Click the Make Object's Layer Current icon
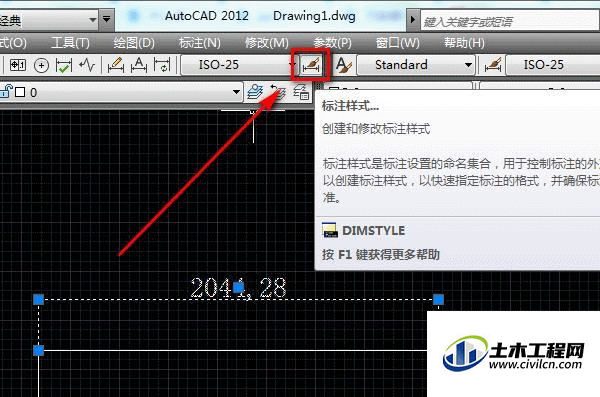This screenshot has height=397, width=600. click(x=255, y=92)
